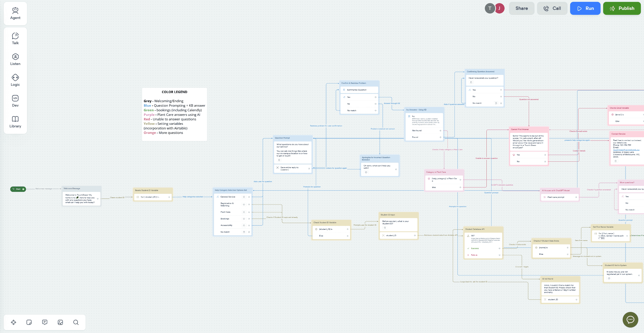Click the Share button
644x333 pixels.
pos(521,8)
